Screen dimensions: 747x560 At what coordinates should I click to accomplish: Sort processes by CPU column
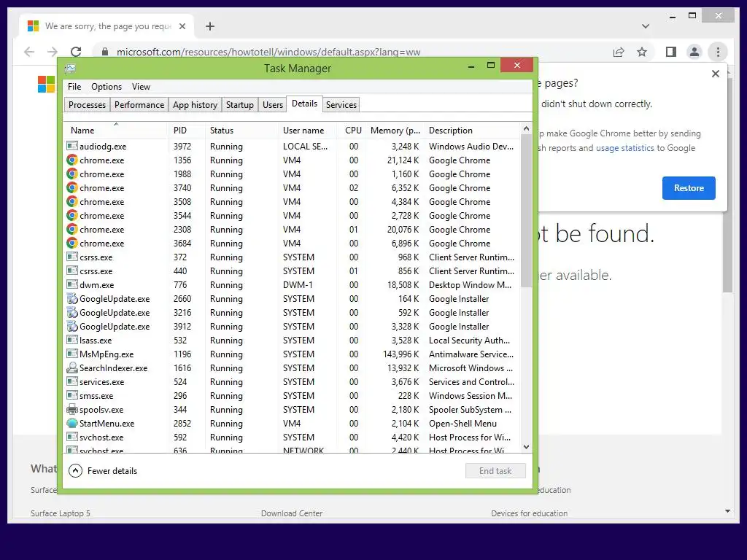[x=353, y=130]
